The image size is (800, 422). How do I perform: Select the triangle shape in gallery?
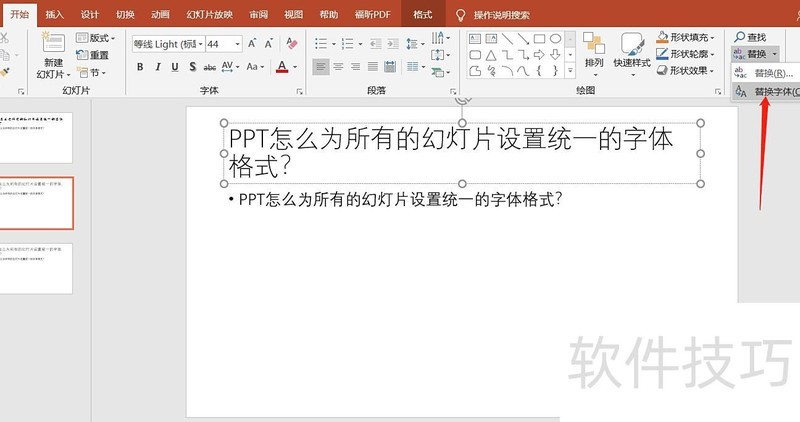click(x=491, y=55)
